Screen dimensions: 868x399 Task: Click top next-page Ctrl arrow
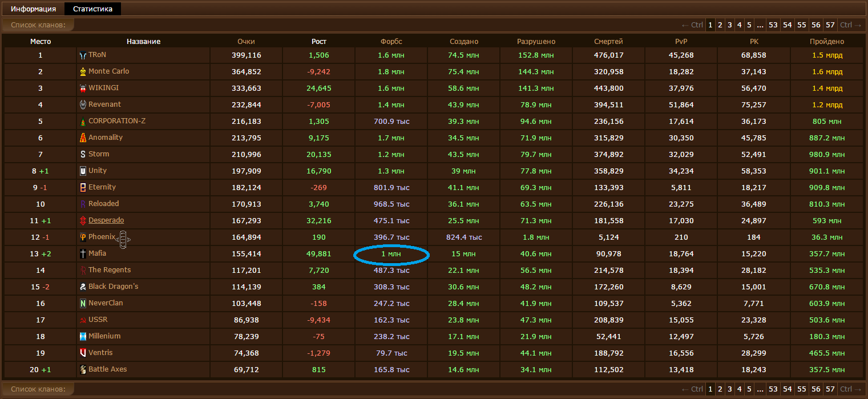pos(850,25)
